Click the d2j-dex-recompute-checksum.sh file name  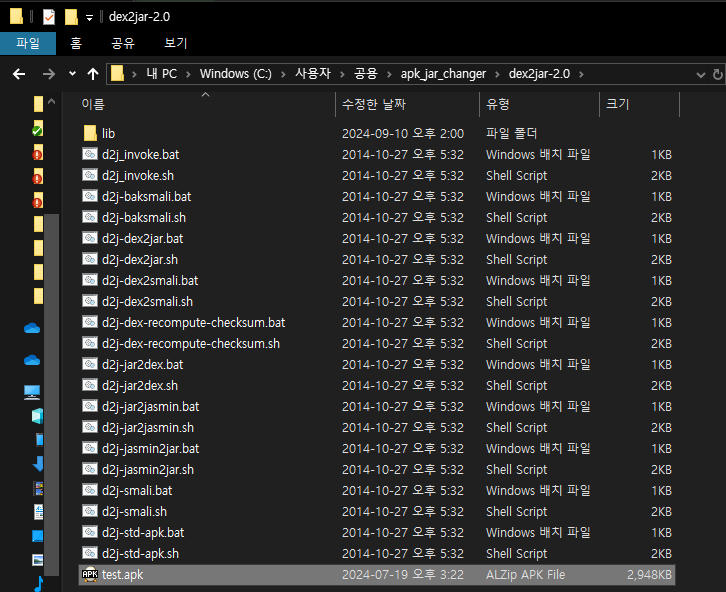tap(191, 343)
